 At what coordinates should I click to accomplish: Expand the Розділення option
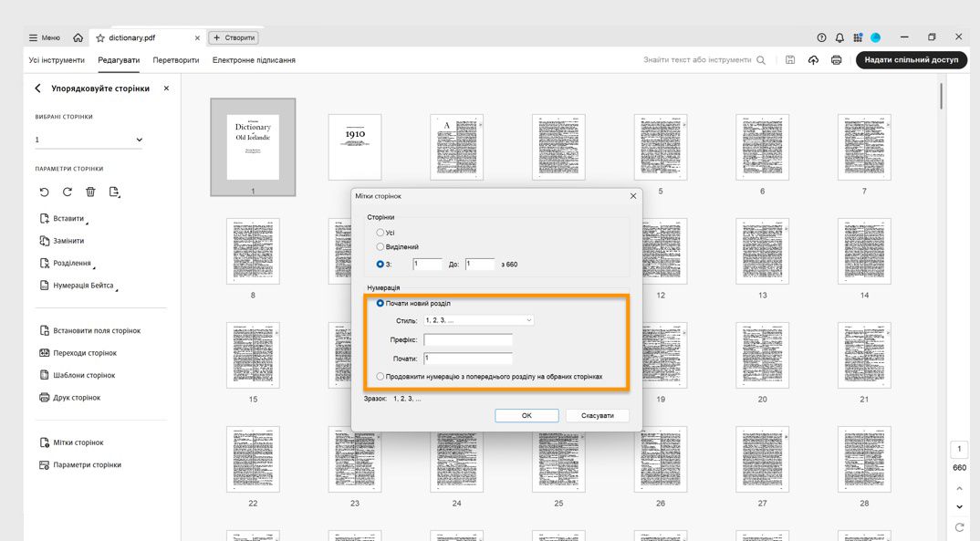point(67,263)
